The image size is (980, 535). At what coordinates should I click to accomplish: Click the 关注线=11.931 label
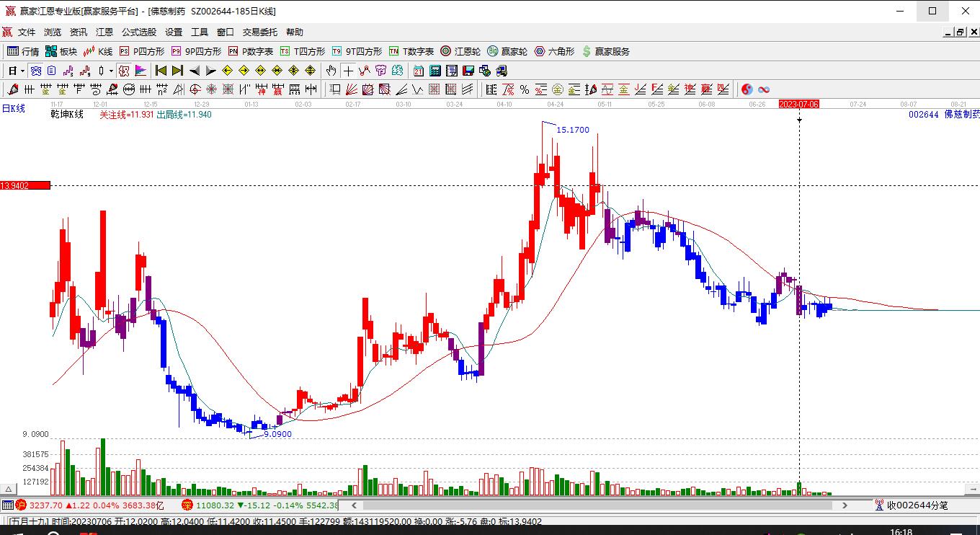coord(127,114)
